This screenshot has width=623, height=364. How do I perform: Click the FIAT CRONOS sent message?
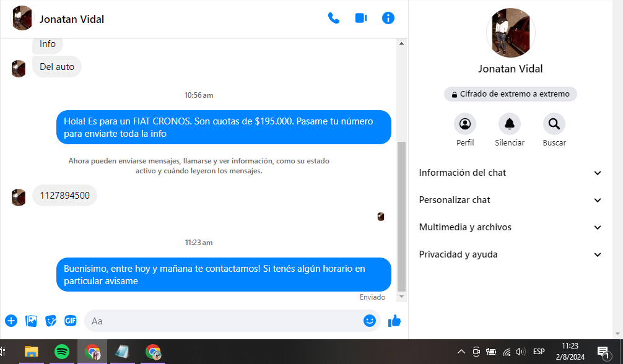(224, 127)
